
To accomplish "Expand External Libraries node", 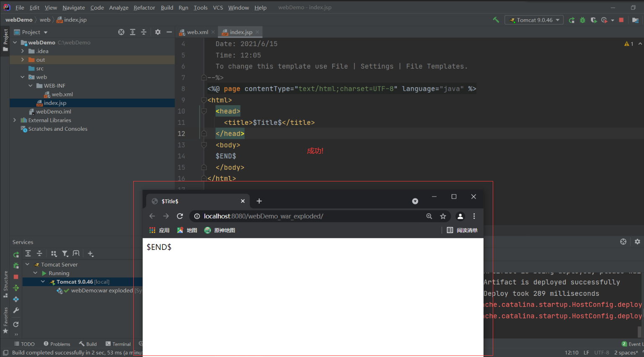I will 15,120.
